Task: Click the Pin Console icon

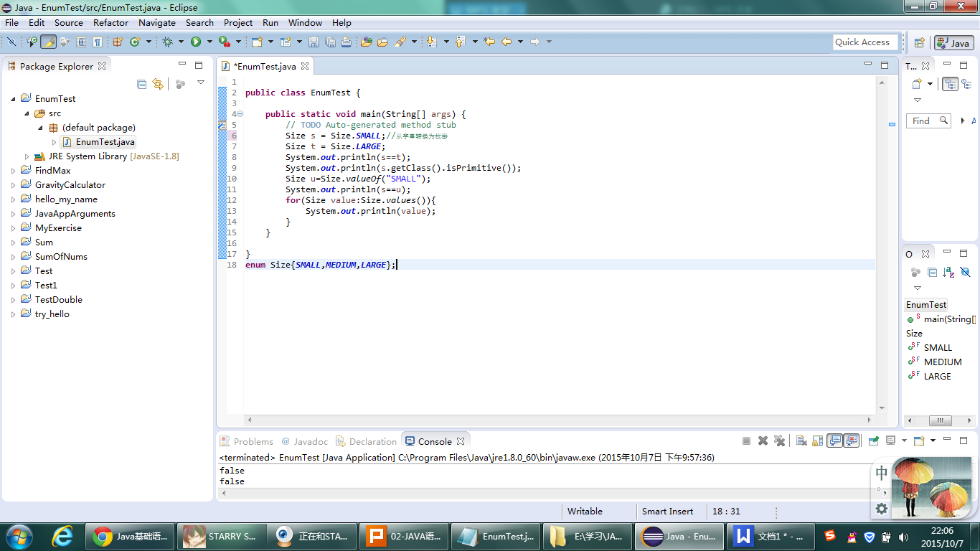Action: point(873,441)
